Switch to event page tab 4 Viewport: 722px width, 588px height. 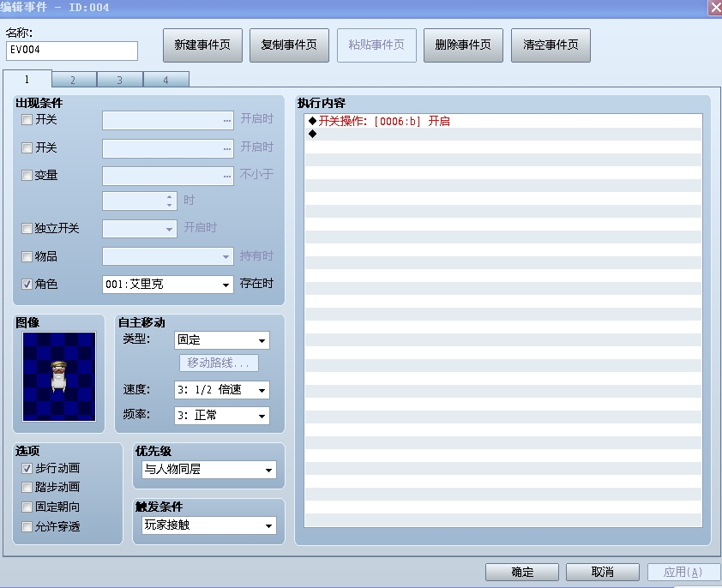165,80
